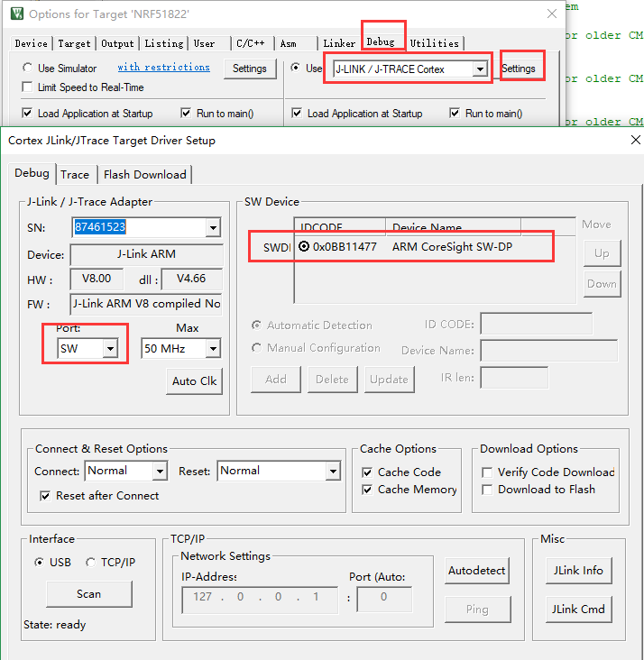Image resolution: width=644 pixels, height=660 pixels.
Task: Click ARM CoreSight SW-DP device name
Action: (x=453, y=247)
